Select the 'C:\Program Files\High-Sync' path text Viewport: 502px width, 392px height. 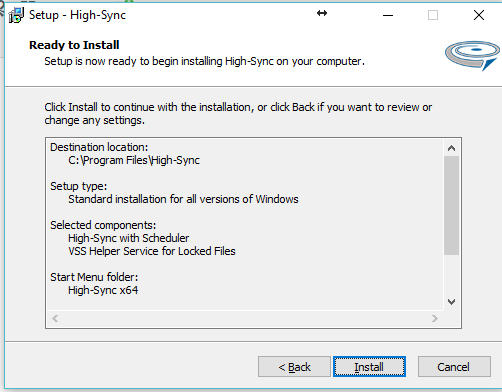[134, 160]
